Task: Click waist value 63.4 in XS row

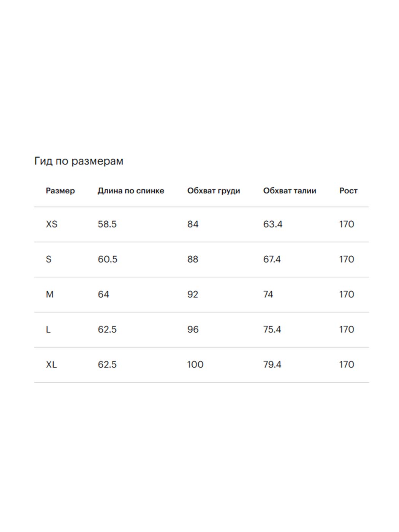Action: point(272,224)
